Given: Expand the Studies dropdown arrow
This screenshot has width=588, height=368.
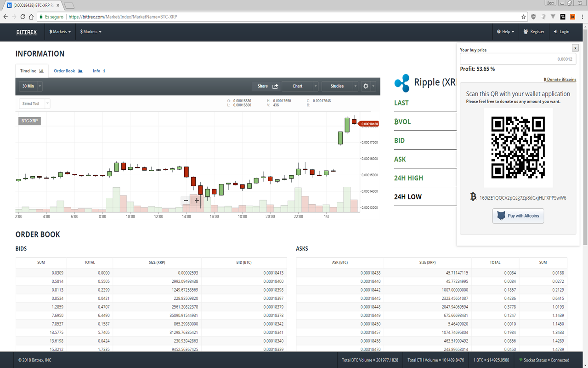Looking at the screenshot, I should (355, 86).
